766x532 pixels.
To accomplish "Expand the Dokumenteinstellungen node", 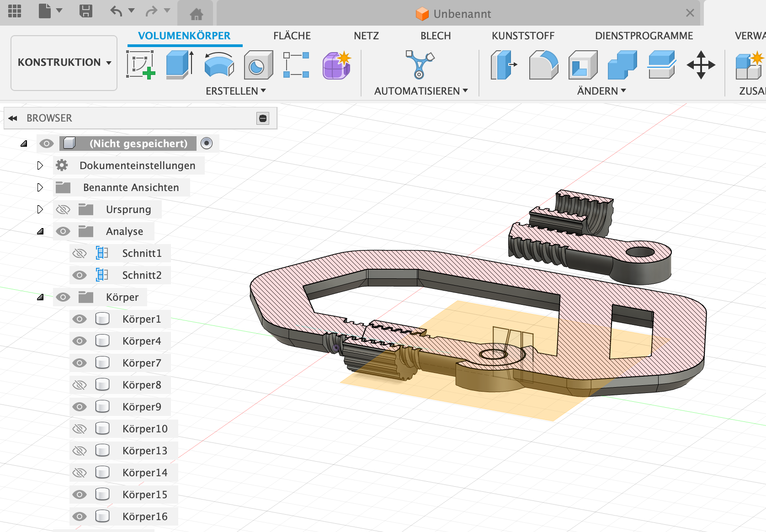I will click(x=40, y=165).
